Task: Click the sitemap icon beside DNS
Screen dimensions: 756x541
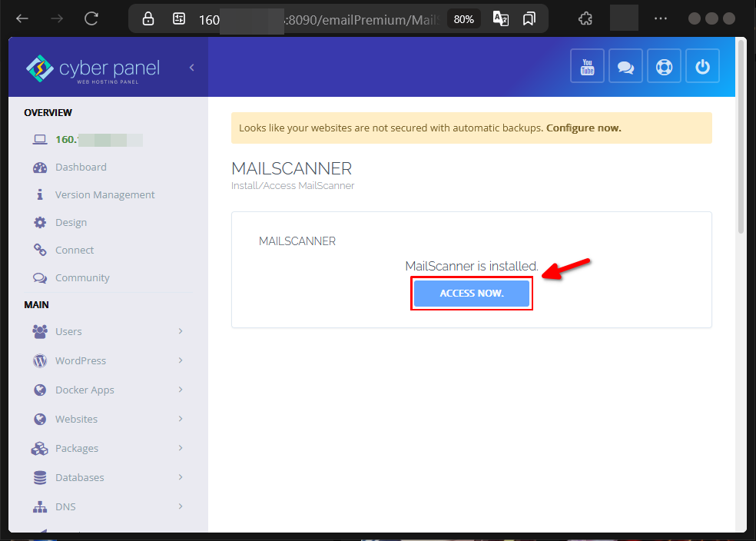Action: [x=40, y=506]
